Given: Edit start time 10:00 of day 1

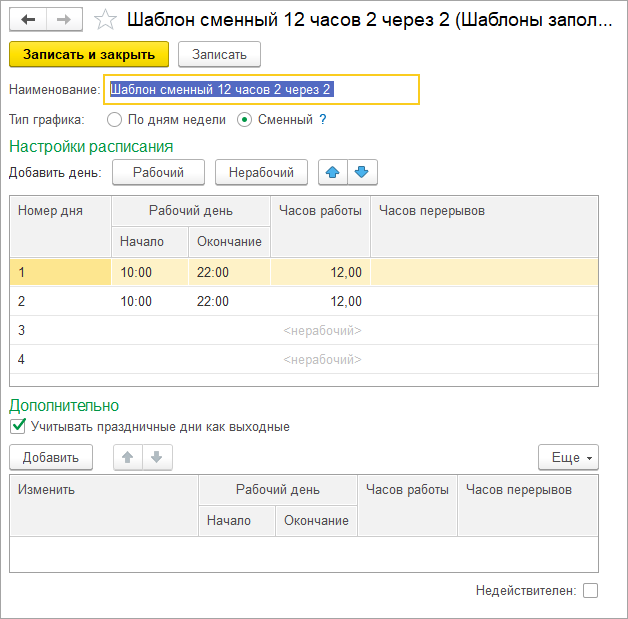Looking at the screenshot, I should [x=150, y=272].
